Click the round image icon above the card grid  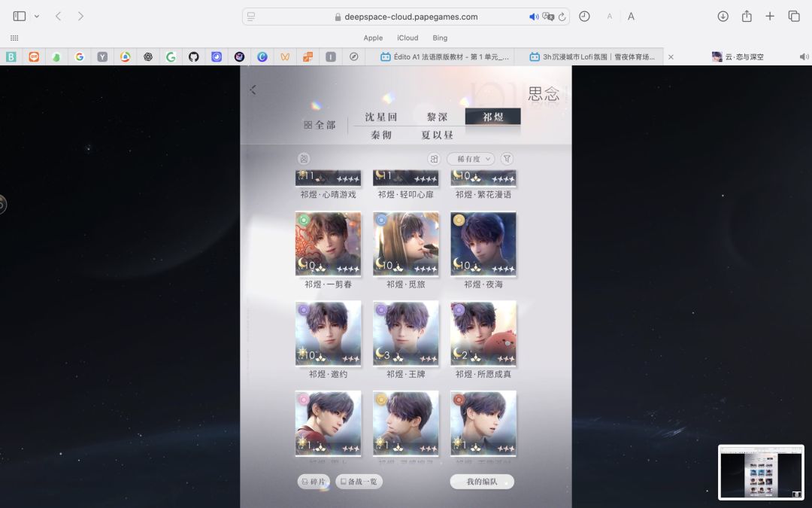tap(304, 159)
